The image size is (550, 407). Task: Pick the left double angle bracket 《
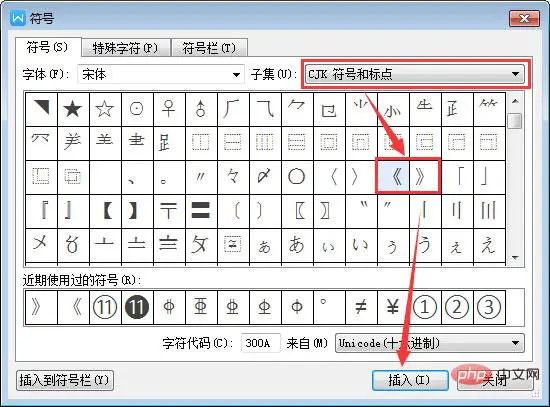click(393, 176)
